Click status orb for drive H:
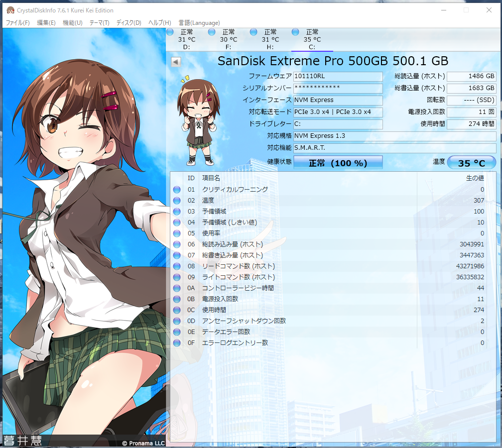 coord(253,32)
